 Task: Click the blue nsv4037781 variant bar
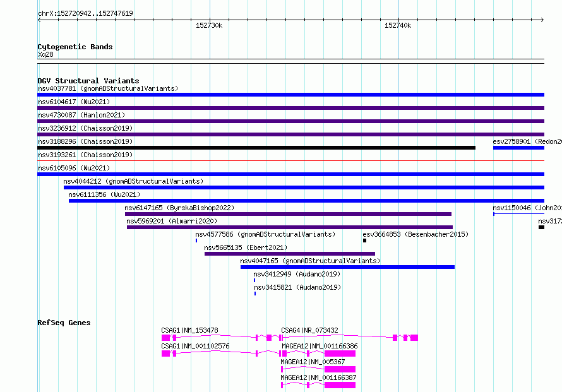click(x=290, y=95)
